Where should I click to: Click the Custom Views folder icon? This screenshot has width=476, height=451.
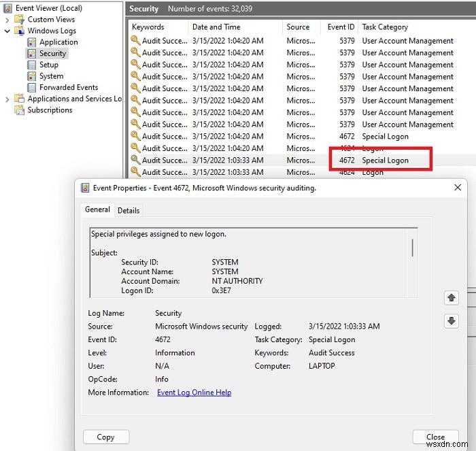[x=20, y=20]
